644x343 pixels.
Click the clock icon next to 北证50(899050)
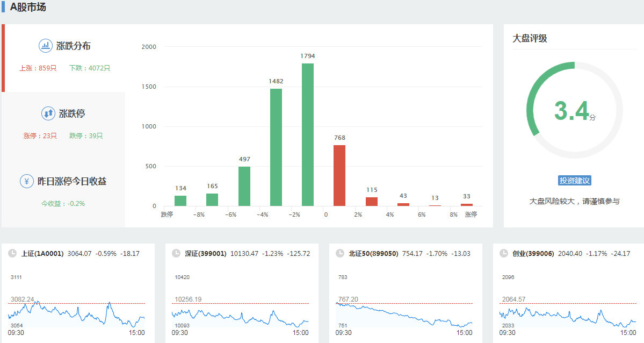[339, 253]
